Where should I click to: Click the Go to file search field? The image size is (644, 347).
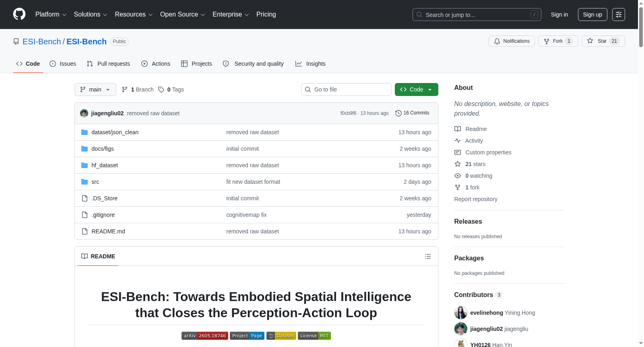tap(346, 89)
